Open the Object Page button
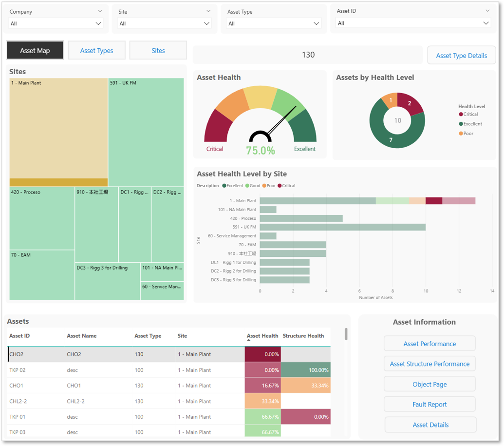This screenshot has width=504, height=446. pos(429,384)
